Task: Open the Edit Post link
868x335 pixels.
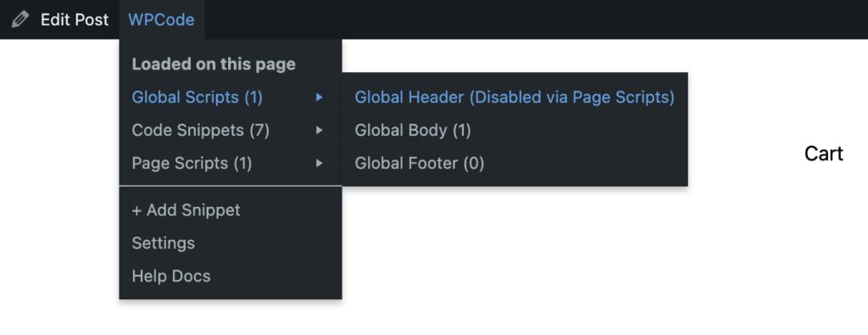Action: click(75, 20)
